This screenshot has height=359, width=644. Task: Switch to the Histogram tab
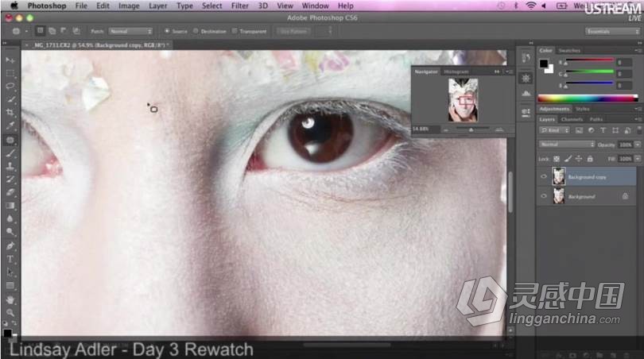(456, 71)
